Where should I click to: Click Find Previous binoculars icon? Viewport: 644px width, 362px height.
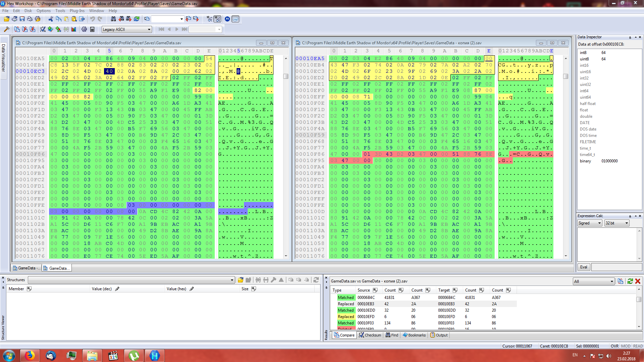coord(121,19)
